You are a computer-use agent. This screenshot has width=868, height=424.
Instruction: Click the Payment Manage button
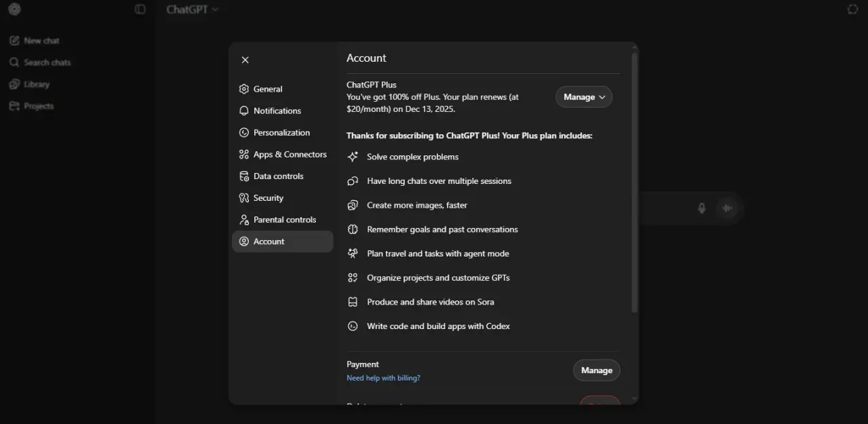(597, 370)
